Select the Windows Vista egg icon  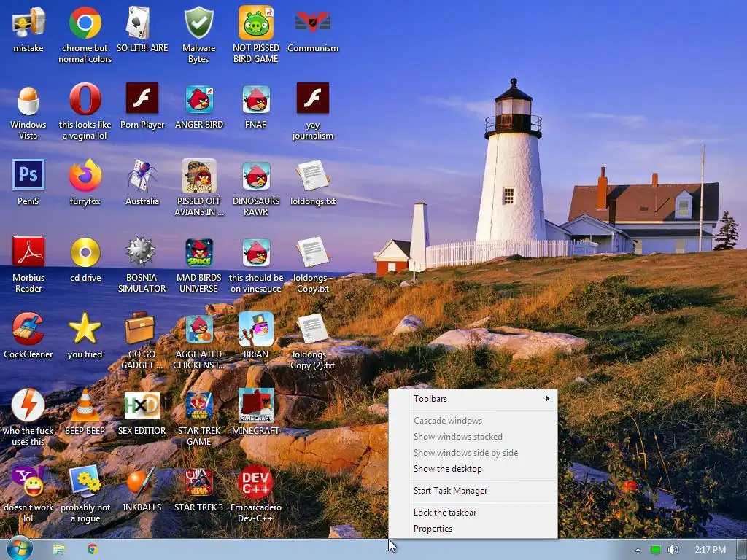tap(28, 100)
